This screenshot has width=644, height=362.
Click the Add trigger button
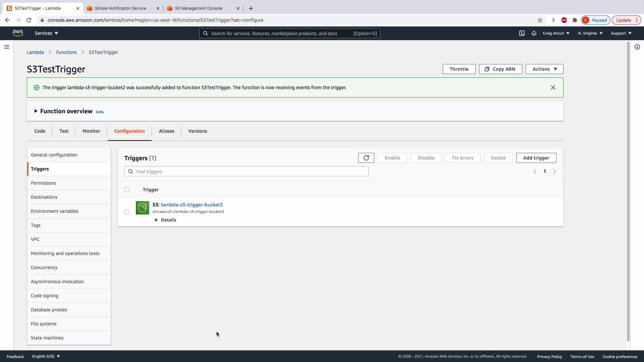tap(536, 158)
